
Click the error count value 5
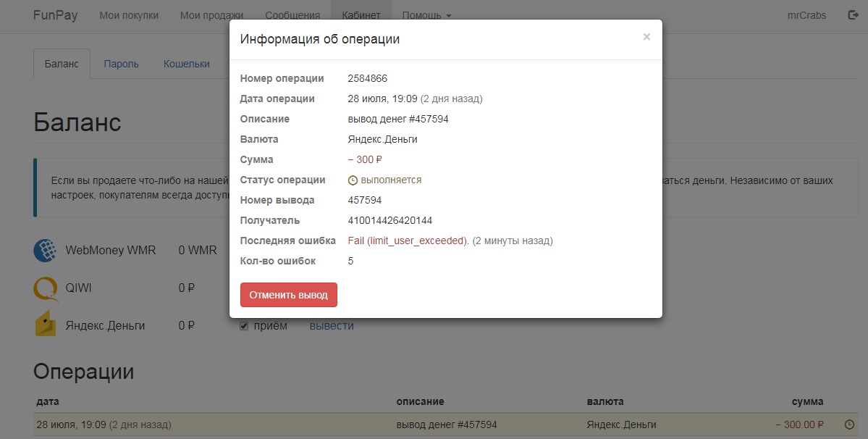(350, 261)
